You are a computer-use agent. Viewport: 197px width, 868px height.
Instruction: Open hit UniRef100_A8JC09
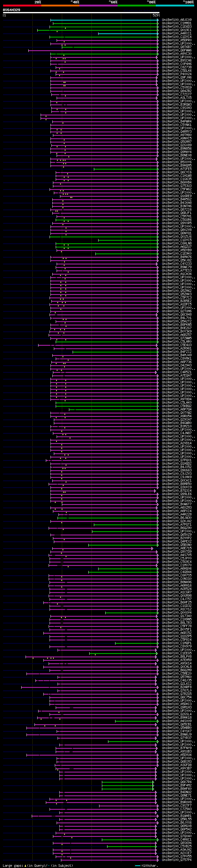176,20
